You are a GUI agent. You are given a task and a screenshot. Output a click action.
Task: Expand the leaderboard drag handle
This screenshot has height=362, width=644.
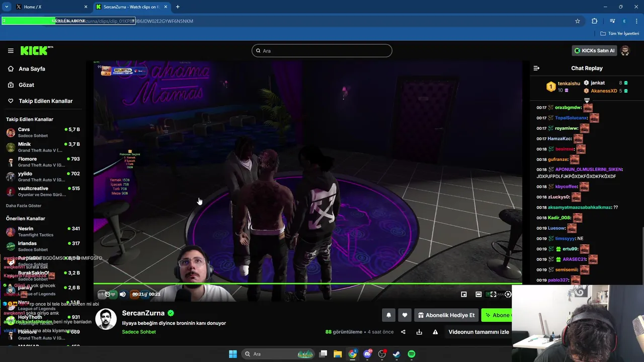click(587, 101)
